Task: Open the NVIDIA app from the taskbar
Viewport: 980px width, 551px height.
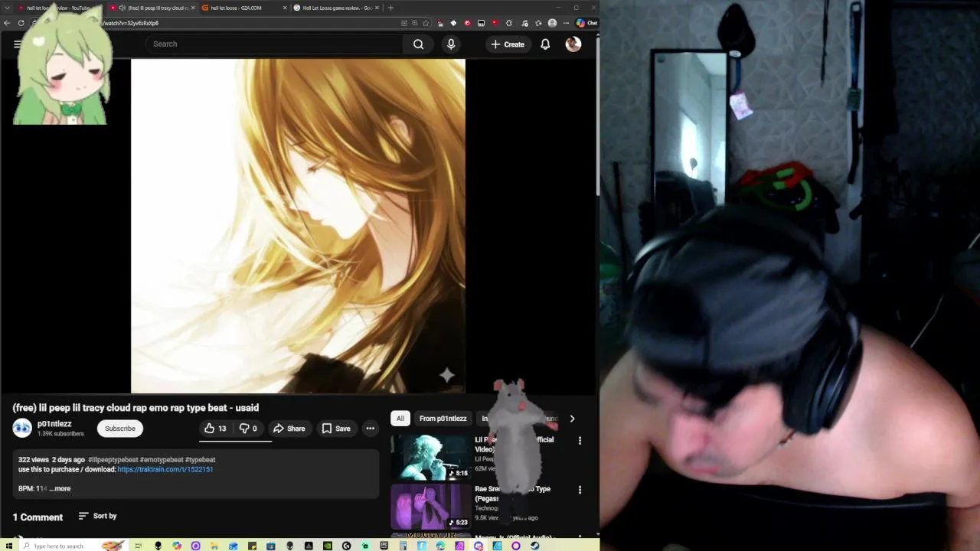Action: click(327, 546)
